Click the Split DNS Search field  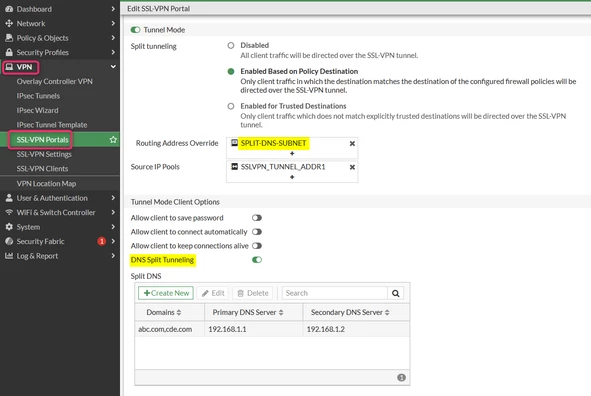click(x=335, y=293)
